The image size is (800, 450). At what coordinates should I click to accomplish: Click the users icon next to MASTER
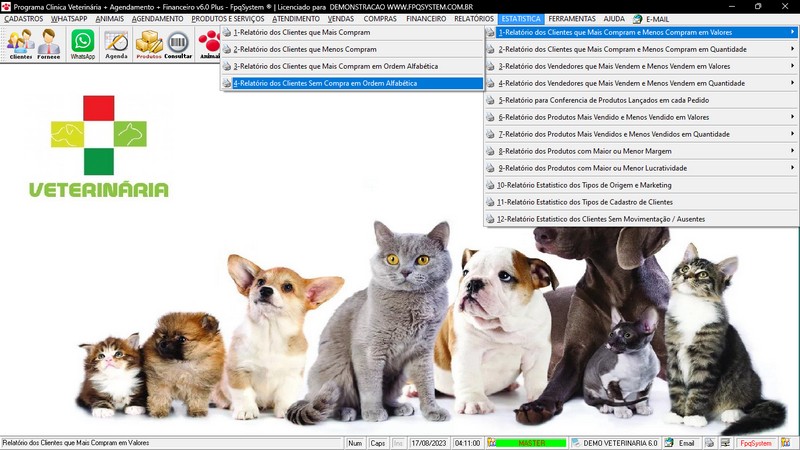tap(491, 443)
